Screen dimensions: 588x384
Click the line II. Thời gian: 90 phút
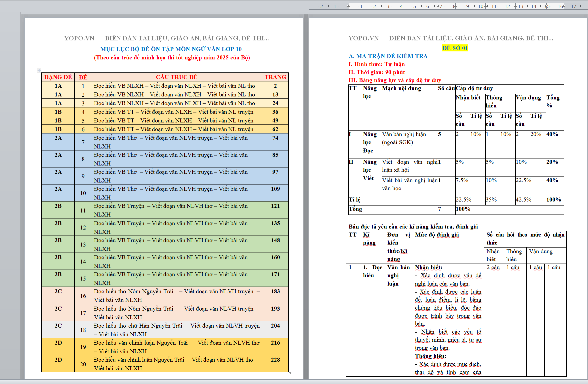[377, 72]
